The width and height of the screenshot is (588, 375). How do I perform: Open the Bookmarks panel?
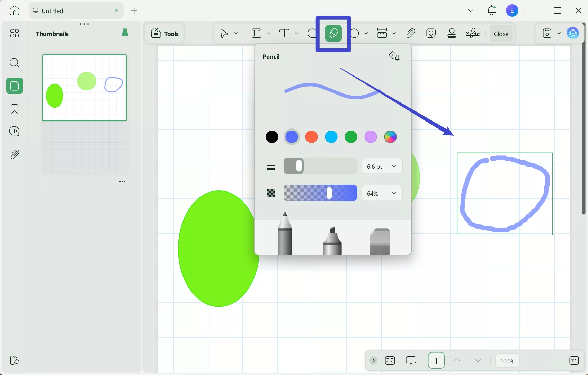click(x=14, y=109)
